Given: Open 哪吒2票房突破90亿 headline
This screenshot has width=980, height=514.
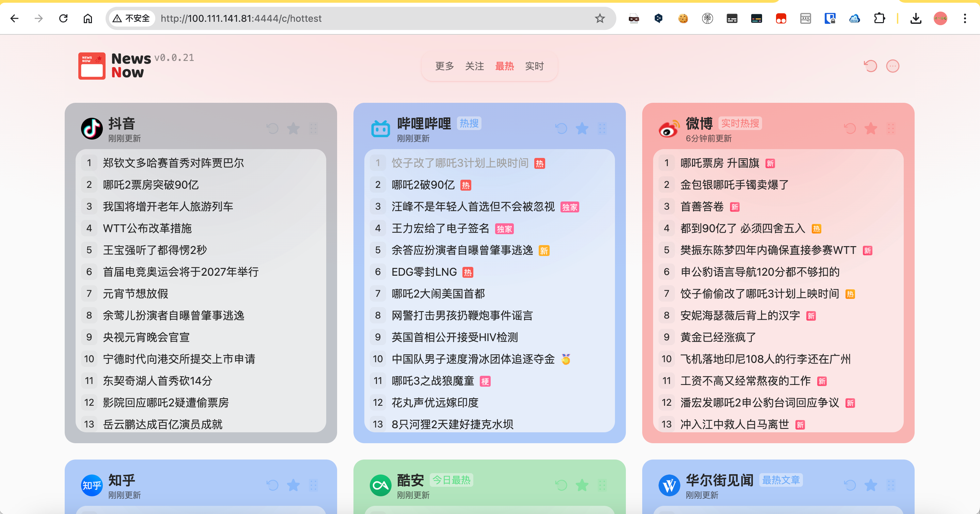Looking at the screenshot, I should [151, 185].
